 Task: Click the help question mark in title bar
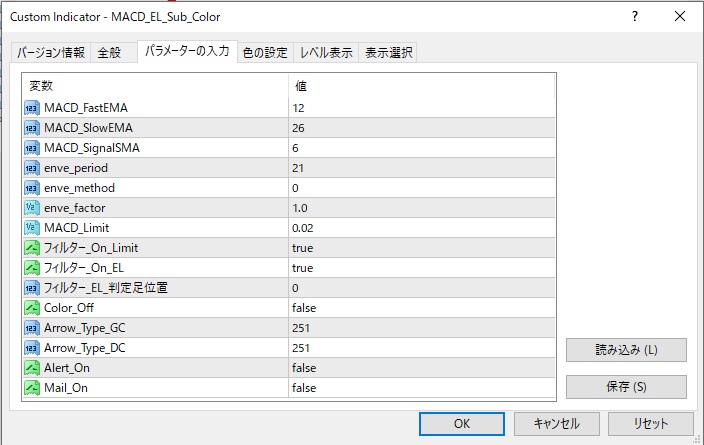[635, 17]
